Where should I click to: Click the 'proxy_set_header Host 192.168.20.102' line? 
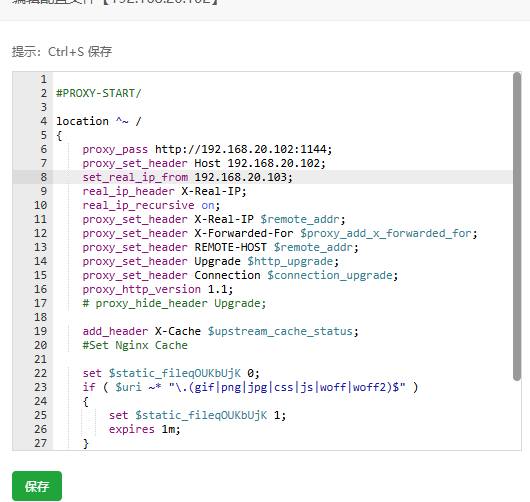pos(204,163)
